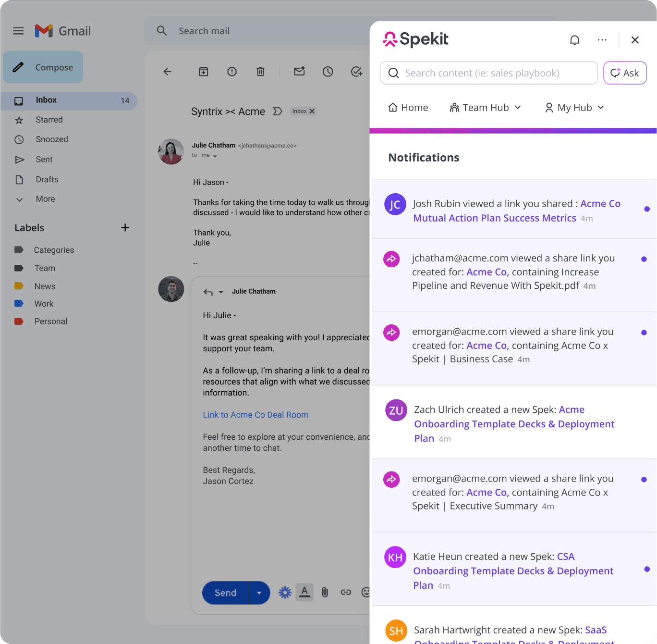657x644 pixels.
Task: Close the Spekit panel
Action: tap(635, 40)
